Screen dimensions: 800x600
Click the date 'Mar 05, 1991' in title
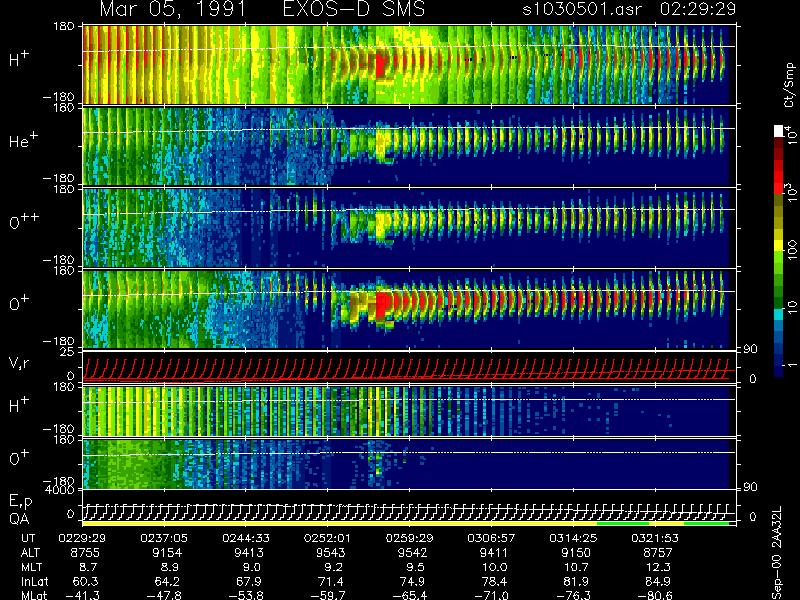(173, 9)
